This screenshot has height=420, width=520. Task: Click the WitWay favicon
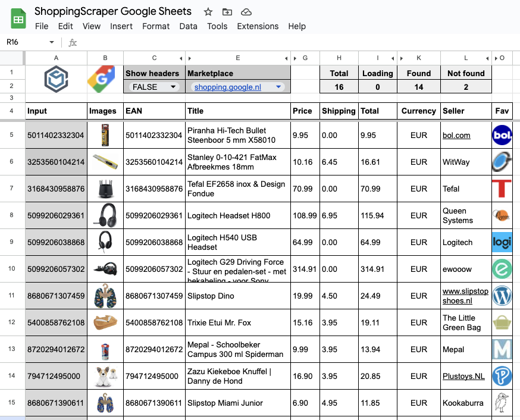pyautogui.click(x=502, y=162)
